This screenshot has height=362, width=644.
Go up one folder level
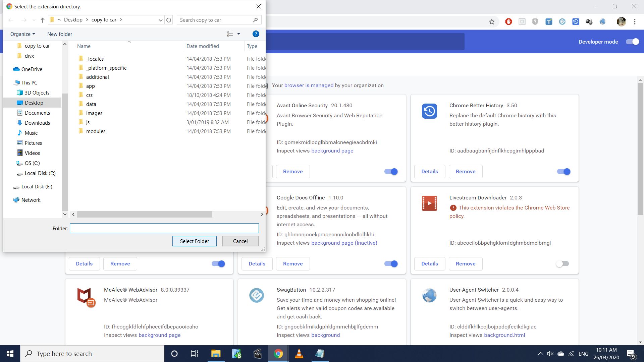pos(43,20)
